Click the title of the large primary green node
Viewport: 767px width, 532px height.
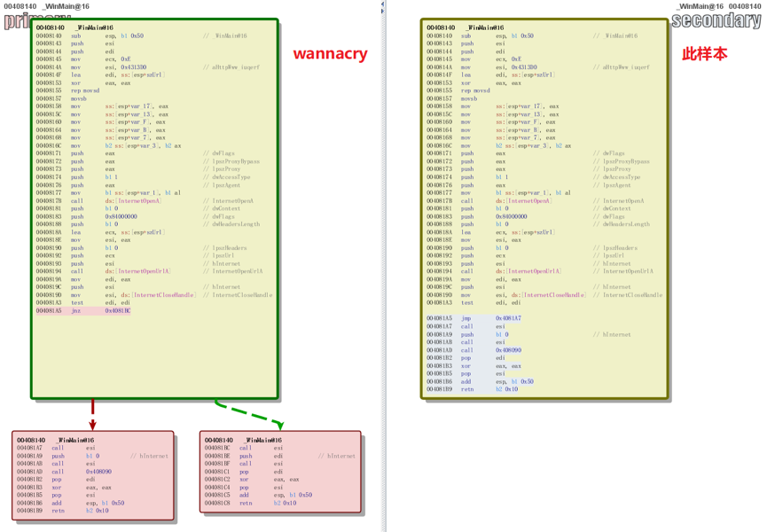coord(74,27)
